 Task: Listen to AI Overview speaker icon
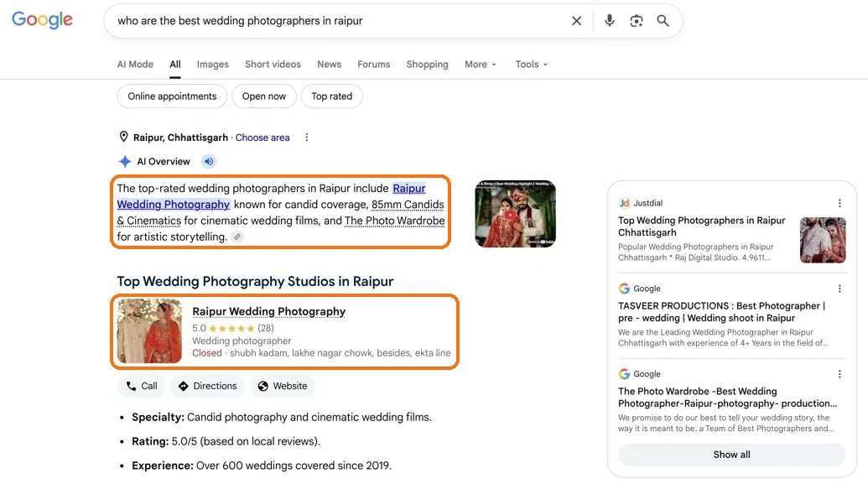tap(209, 161)
